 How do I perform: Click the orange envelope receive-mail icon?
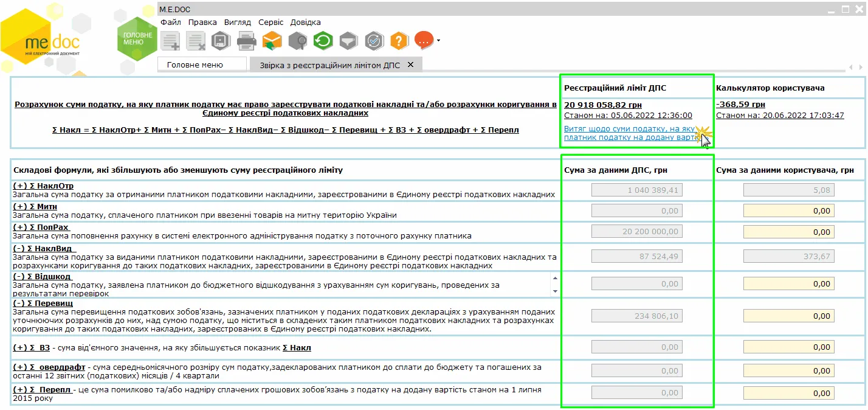(272, 41)
